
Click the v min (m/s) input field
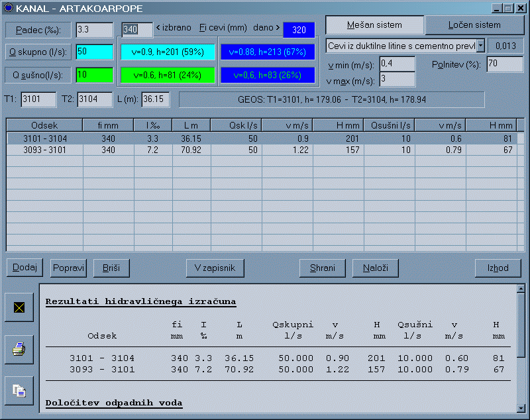pyautogui.click(x=397, y=64)
